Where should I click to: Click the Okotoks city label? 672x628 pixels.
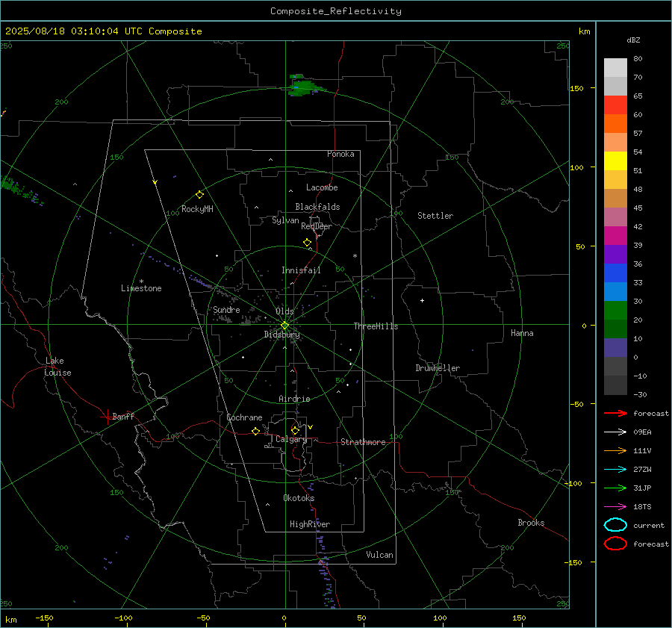[299, 498]
